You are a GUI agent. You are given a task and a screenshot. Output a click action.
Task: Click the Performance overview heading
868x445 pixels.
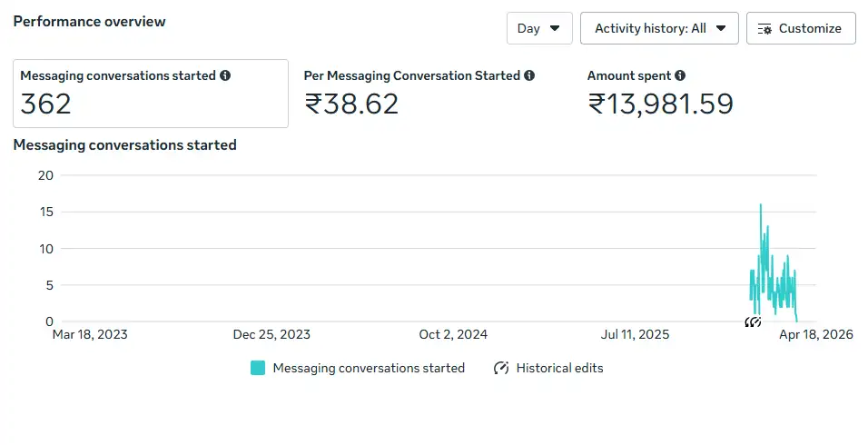coord(90,21)
